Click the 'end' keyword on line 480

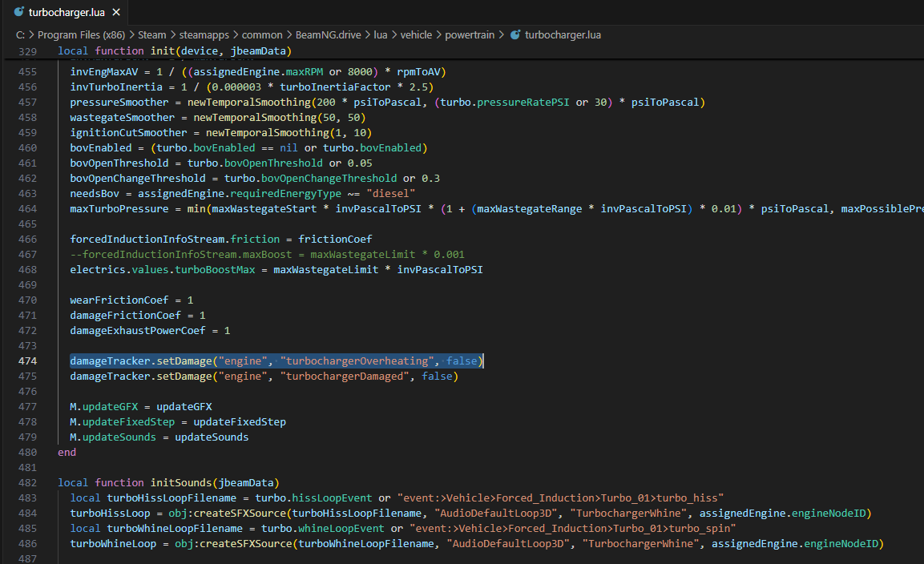coord(67,452)
